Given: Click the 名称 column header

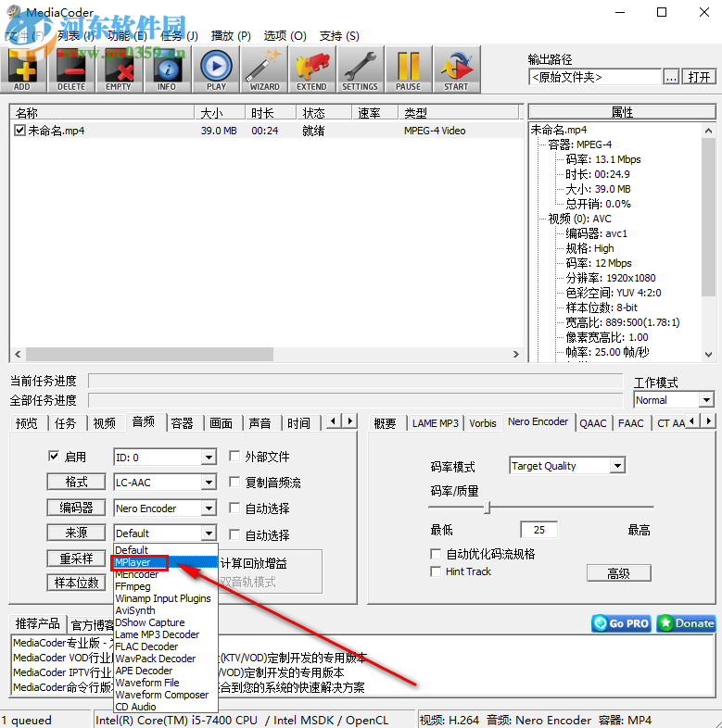Looking at the screenshot, I should pos(102,112).
